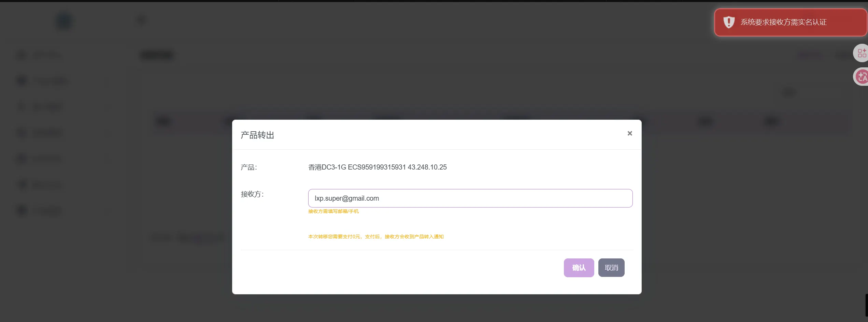Click the 接收方: field label
The image size is (868, 322).
(x=252, y=194)
